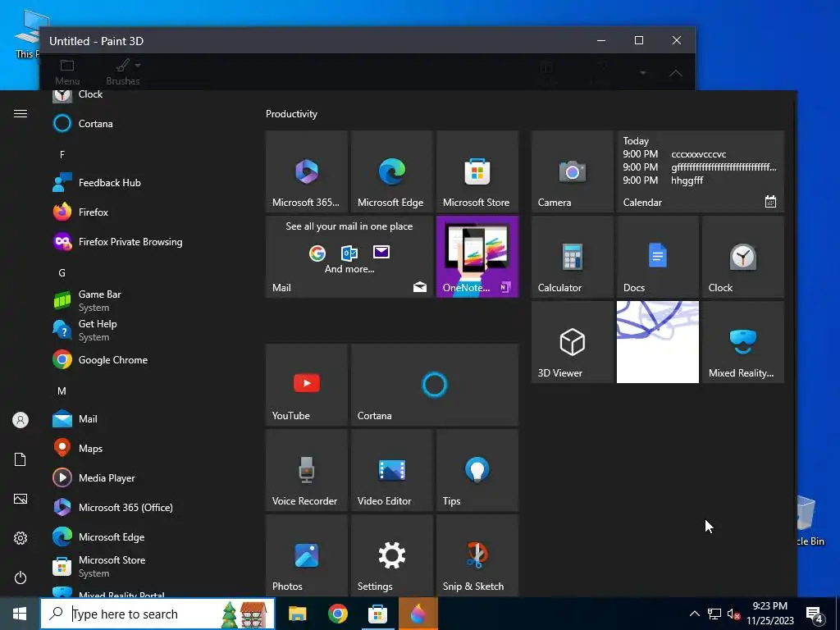Launch the Microsoft Edge tile
840x630 pixels.
click(391, 171)
